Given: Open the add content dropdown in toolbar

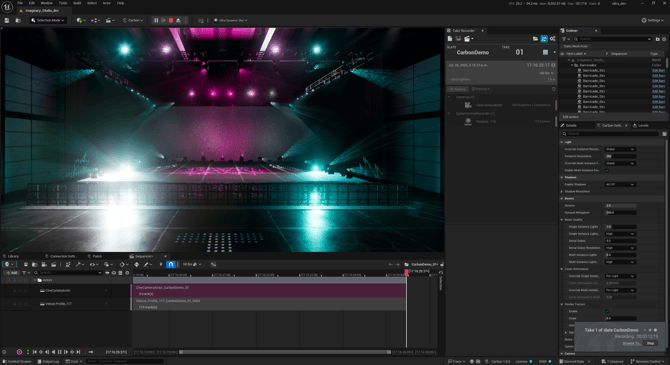Looking at the screenshot, I should 81,20.
